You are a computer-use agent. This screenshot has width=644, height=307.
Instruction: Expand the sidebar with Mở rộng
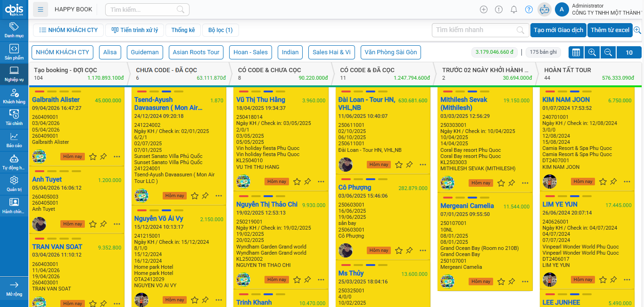pyautogui.click(x=14, y=288)
